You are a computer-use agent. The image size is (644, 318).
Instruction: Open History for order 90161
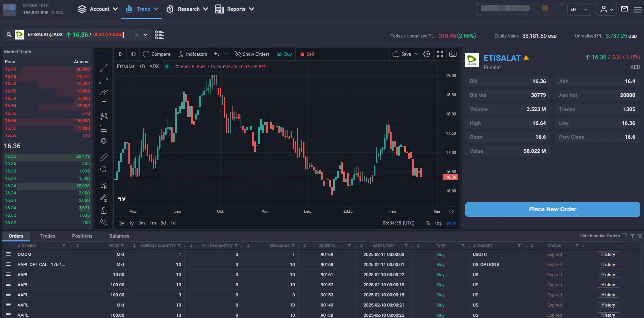tap(608, 275)
